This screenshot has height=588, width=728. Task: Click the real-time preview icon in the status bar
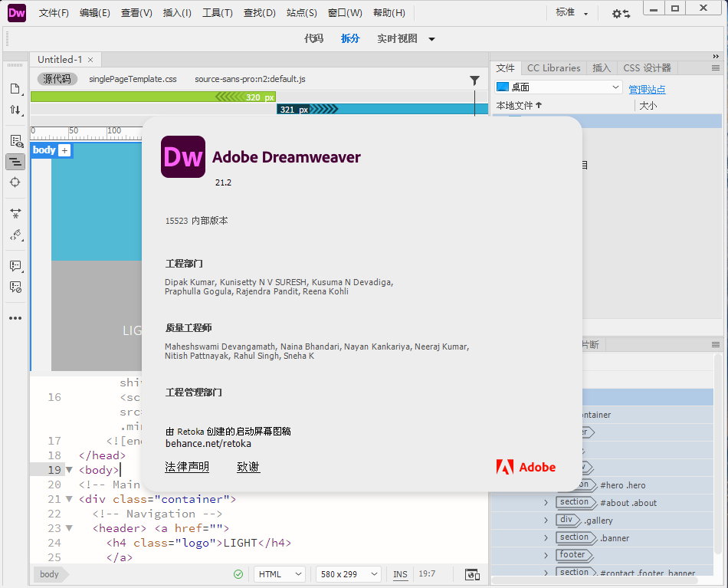472,574
